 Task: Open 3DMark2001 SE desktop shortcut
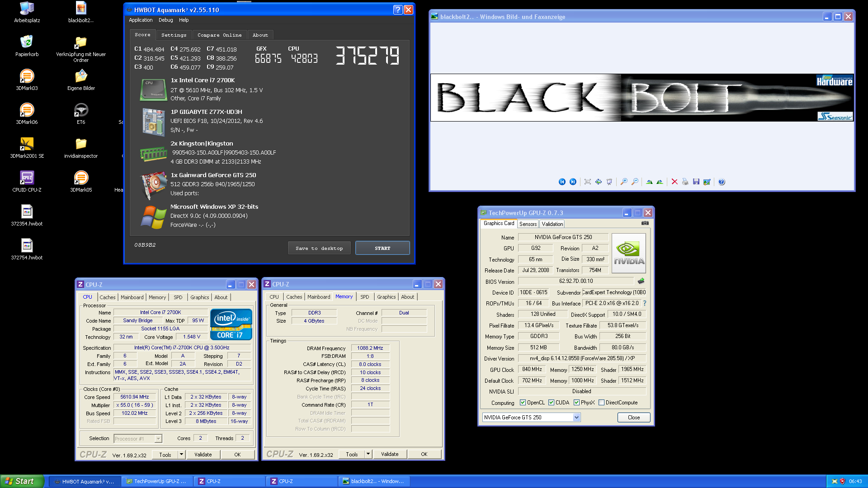click(27, 147)
